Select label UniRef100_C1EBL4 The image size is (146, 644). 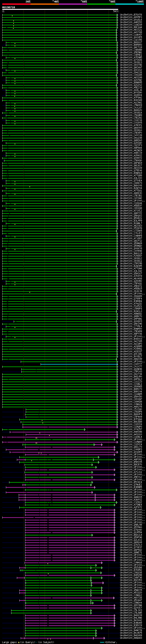pos(131,437)
